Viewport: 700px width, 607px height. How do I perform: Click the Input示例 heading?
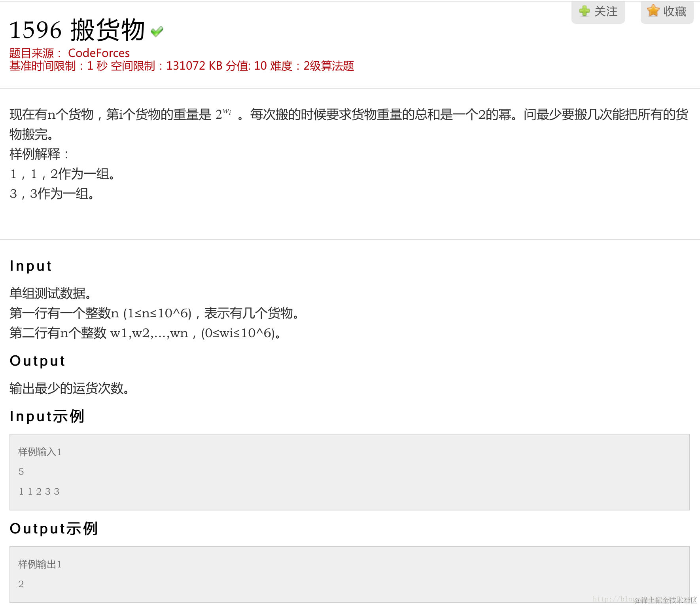click(47, 416)
